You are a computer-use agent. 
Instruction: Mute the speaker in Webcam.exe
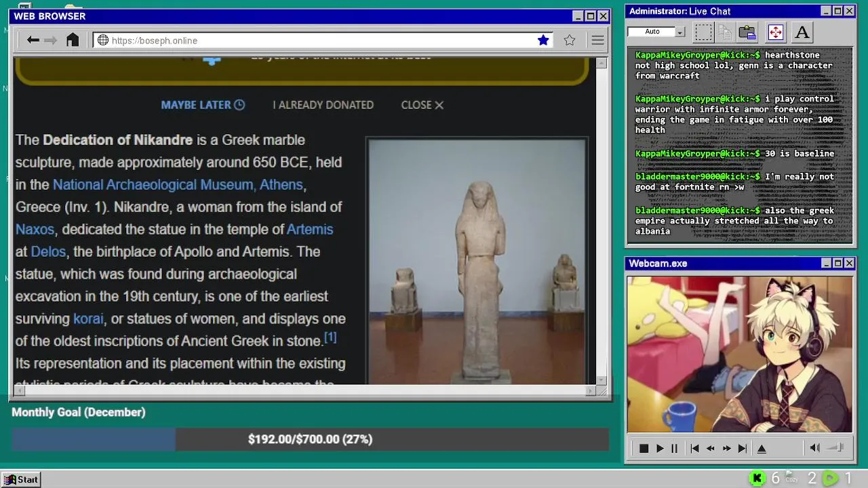pos(815,447)
